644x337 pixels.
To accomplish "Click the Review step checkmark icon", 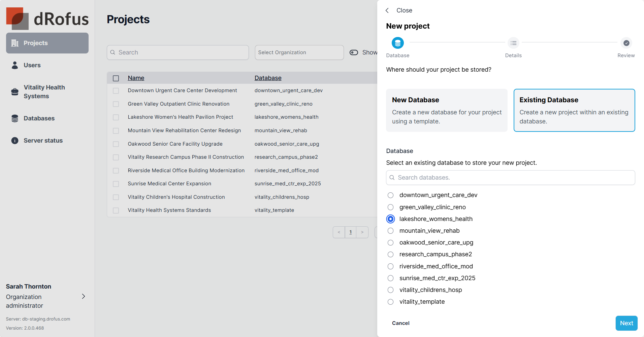I will click(626, 43).
